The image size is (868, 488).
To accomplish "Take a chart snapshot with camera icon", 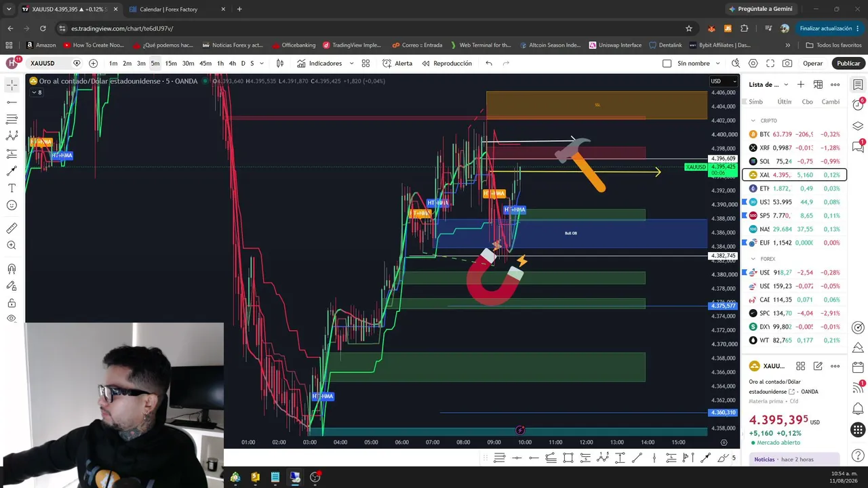I will (x=787, y=63).
